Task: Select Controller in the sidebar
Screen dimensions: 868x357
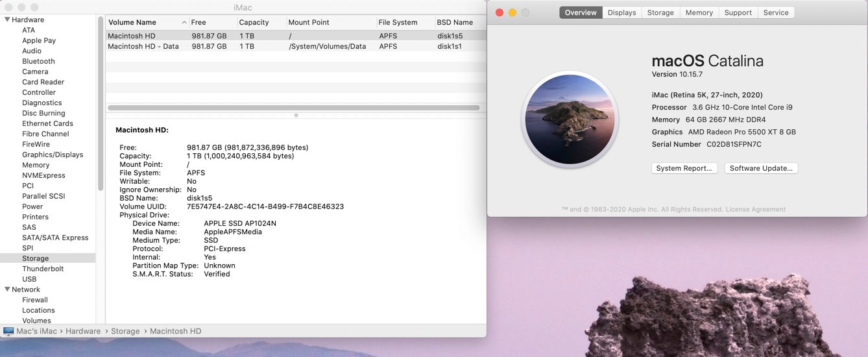Action: point(39,92)
